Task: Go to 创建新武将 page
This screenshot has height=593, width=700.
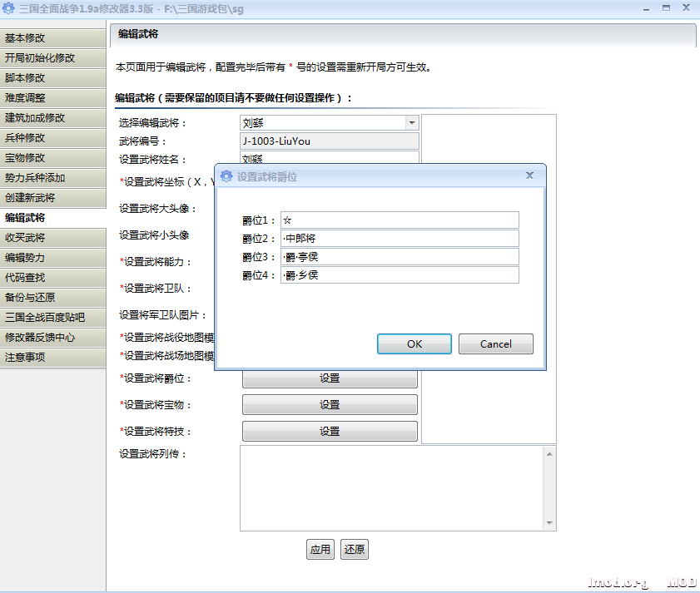Action: 52,198
